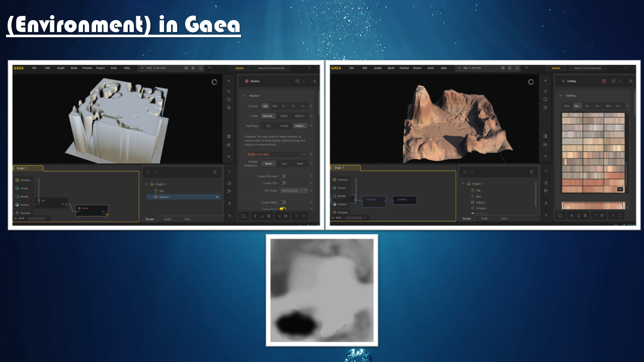Click the split-panel layout icon beside Mesher viewport
Image resolution: width=644 pixels, height=362 pixels.
(x=228, y=136)
